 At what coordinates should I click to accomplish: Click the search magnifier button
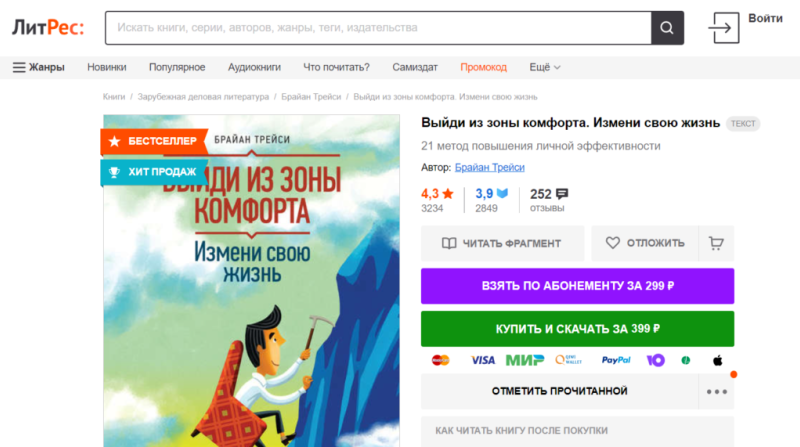coord(667,28)
